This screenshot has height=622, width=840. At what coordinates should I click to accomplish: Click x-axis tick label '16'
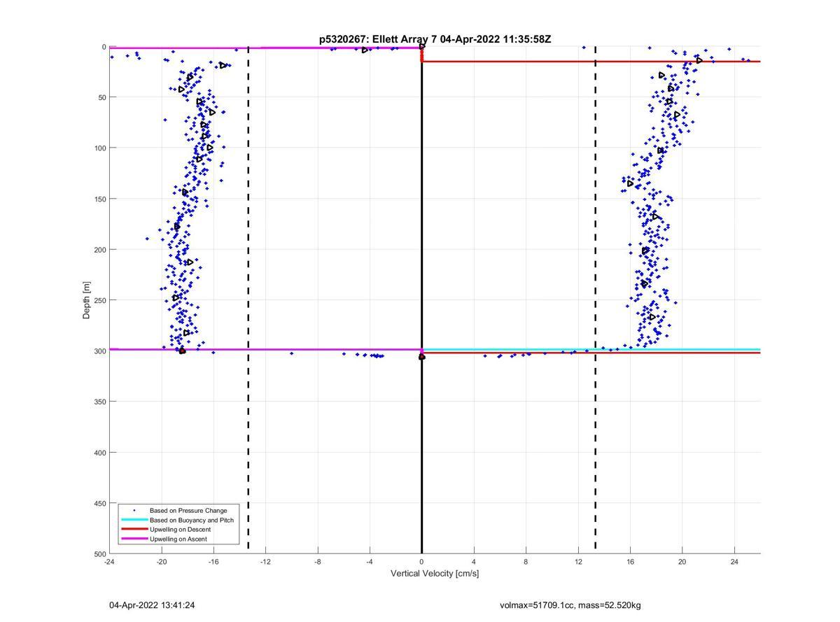click(630, 562)
